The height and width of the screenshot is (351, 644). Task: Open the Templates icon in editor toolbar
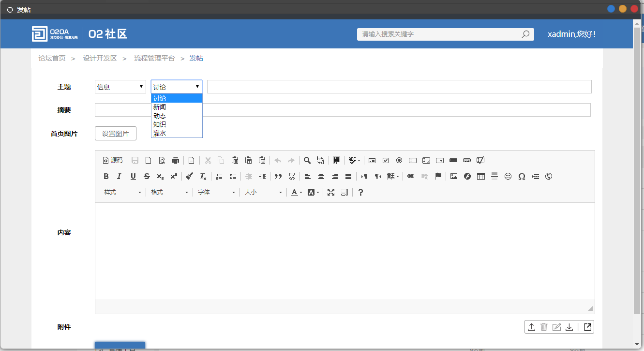point(192,160)
